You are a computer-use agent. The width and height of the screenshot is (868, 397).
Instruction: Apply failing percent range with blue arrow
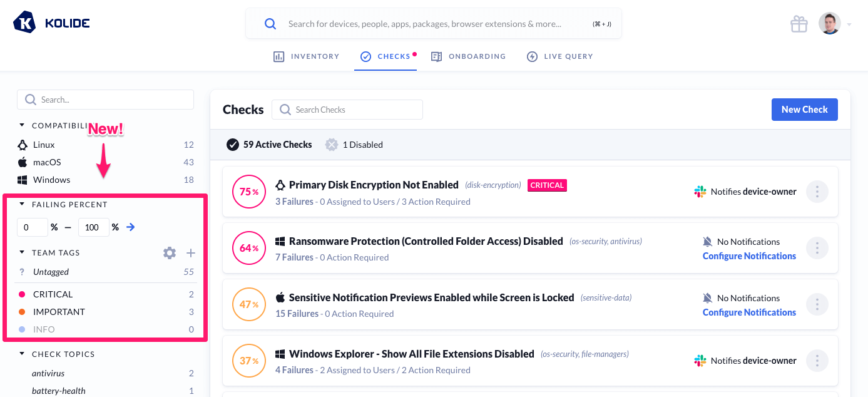[x=130, y=227]
